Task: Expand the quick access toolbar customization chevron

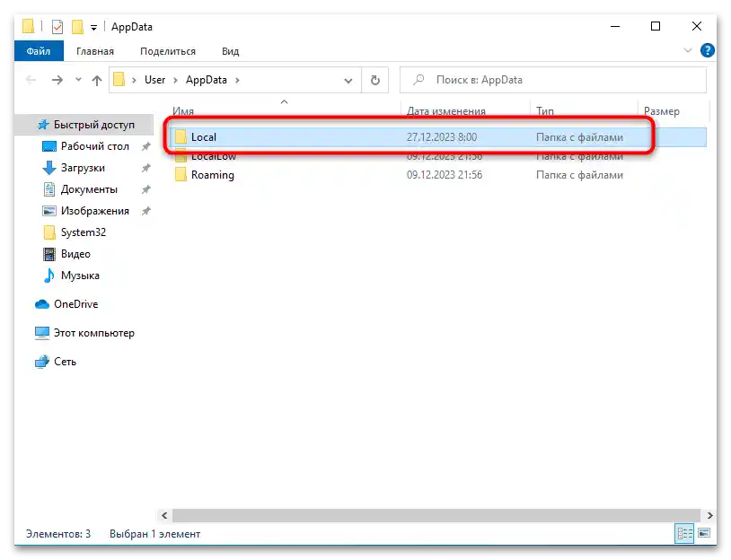Action: (x=93, y=27)
